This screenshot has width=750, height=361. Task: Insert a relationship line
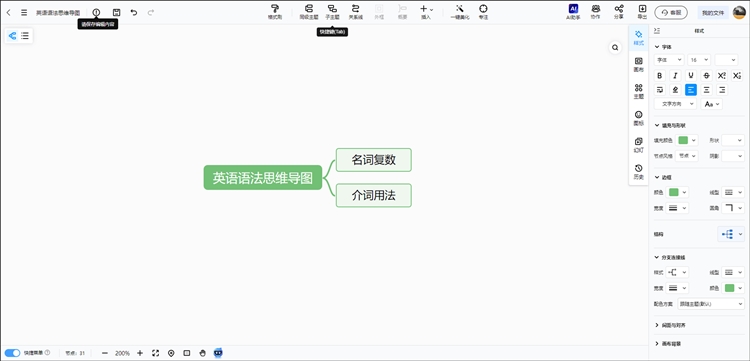tap(355, 12)
